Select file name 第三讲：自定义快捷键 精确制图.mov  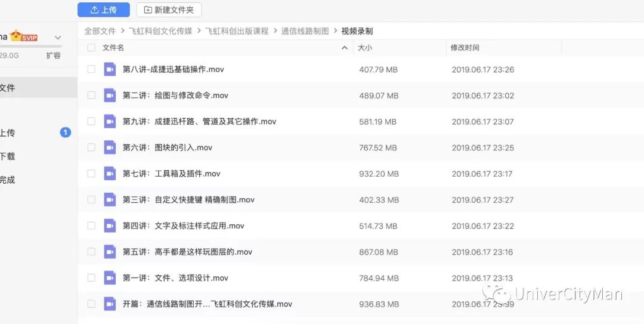tap(188, 199)
